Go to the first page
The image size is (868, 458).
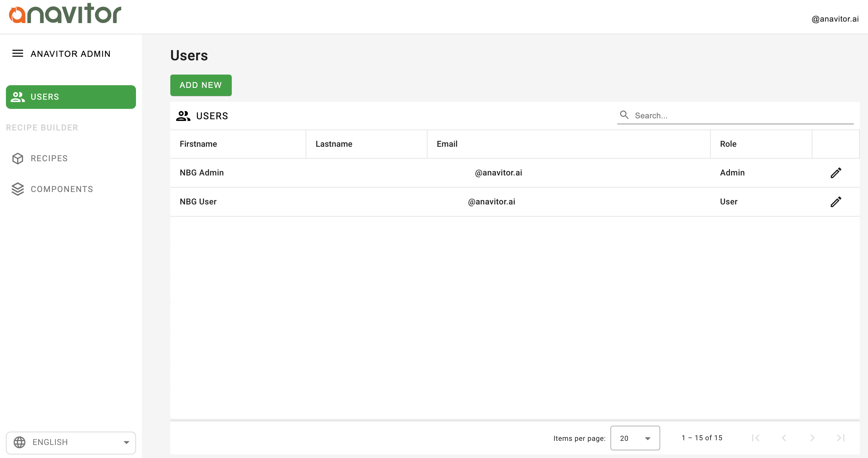pyautogui.click(x=755, y=438)
